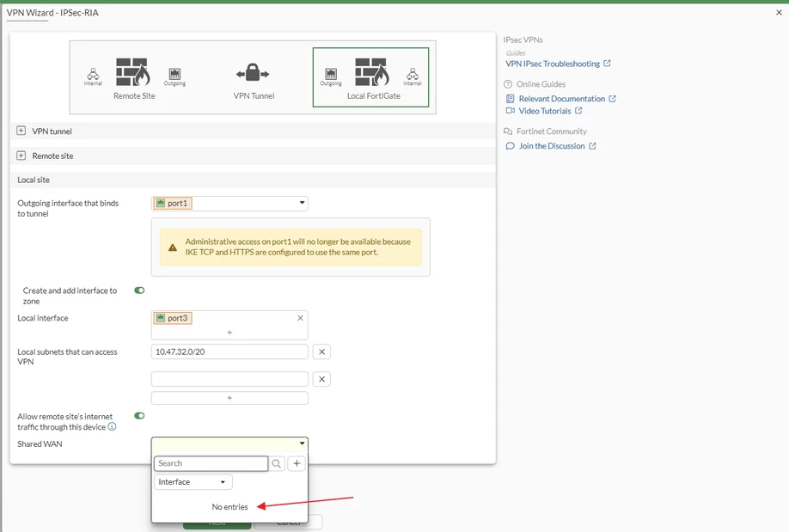This screenshot has width=789, height=532.
Task: Remove the empty subnet row
Action: point(321,379)
